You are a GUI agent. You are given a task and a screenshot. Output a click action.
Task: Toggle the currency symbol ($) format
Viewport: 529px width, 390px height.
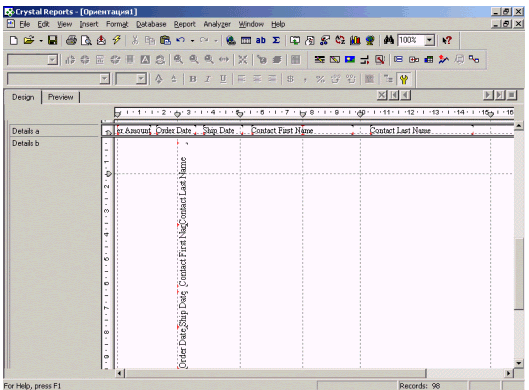coord(290,79)
